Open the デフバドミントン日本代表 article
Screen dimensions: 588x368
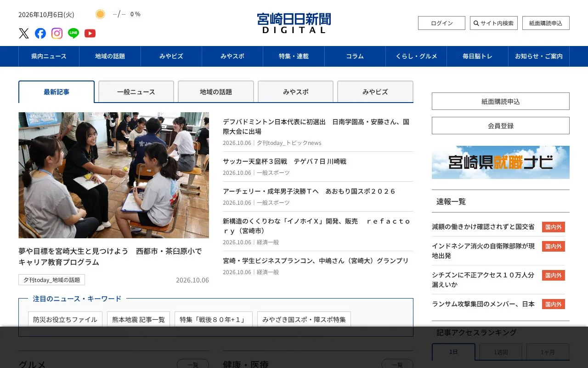pyautogui.click(x=316, y=126)
